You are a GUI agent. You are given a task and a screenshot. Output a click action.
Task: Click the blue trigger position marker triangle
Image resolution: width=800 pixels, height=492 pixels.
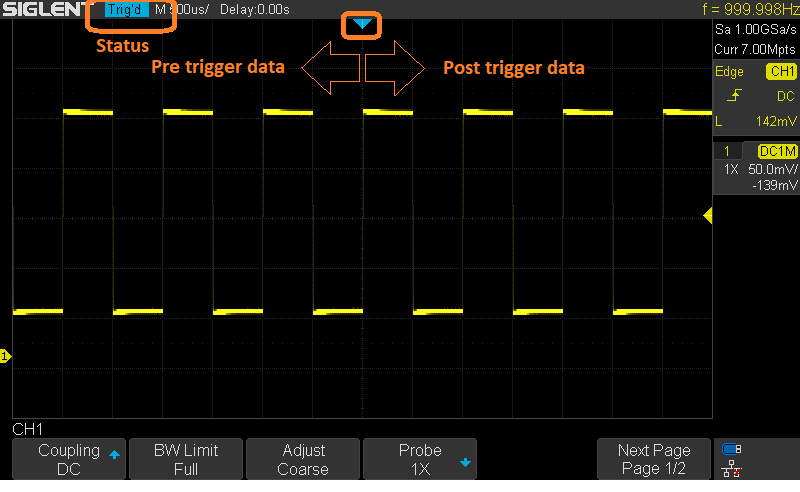tap(362, 23)
